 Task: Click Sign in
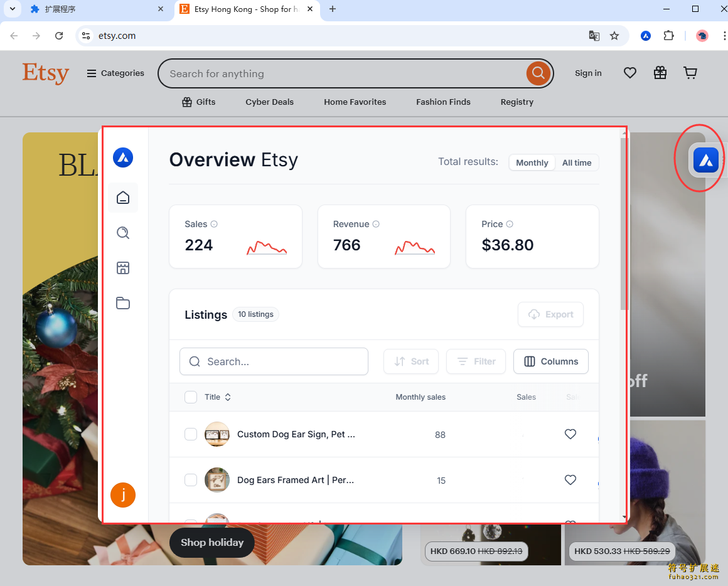pos(588,73)
